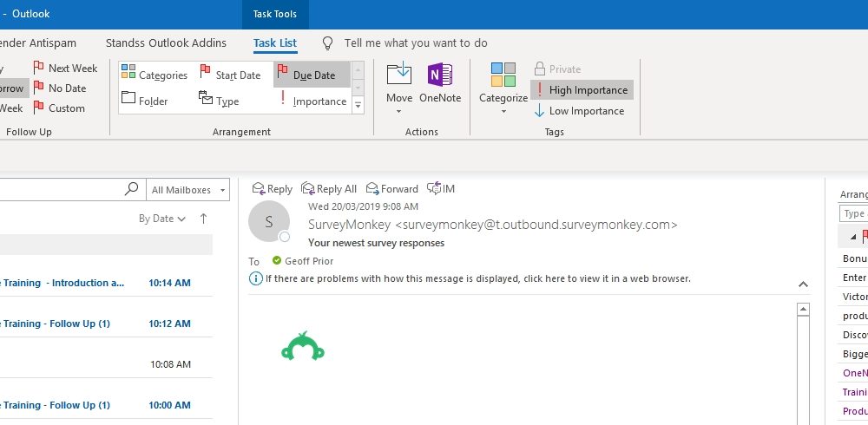Arrange tasks by Start Date
868x425 pixels.
pyautogui.click(x=230, y=75)
